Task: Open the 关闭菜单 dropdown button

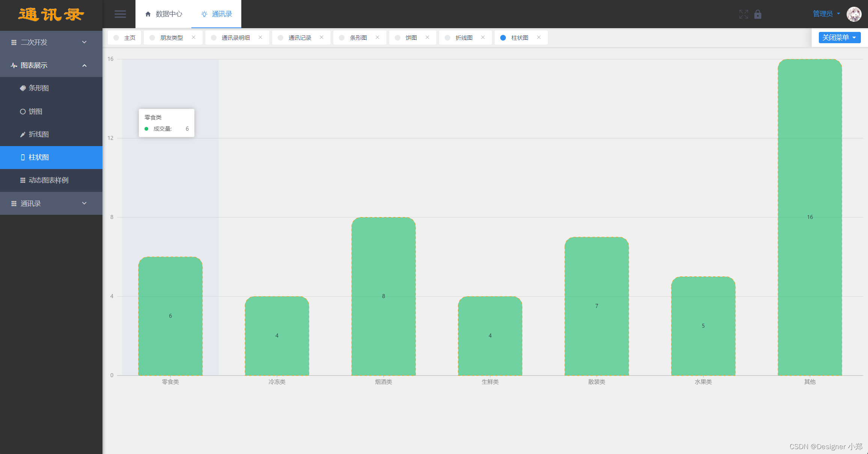Action: point(839,38)
